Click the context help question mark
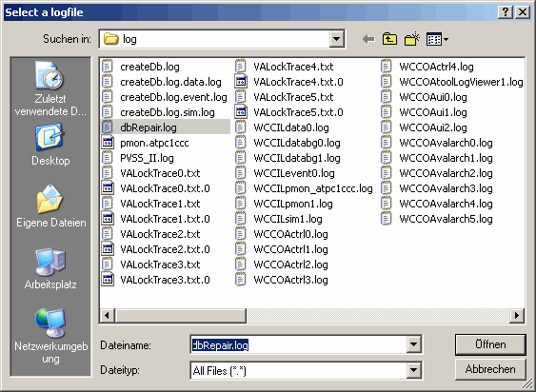 506,12
